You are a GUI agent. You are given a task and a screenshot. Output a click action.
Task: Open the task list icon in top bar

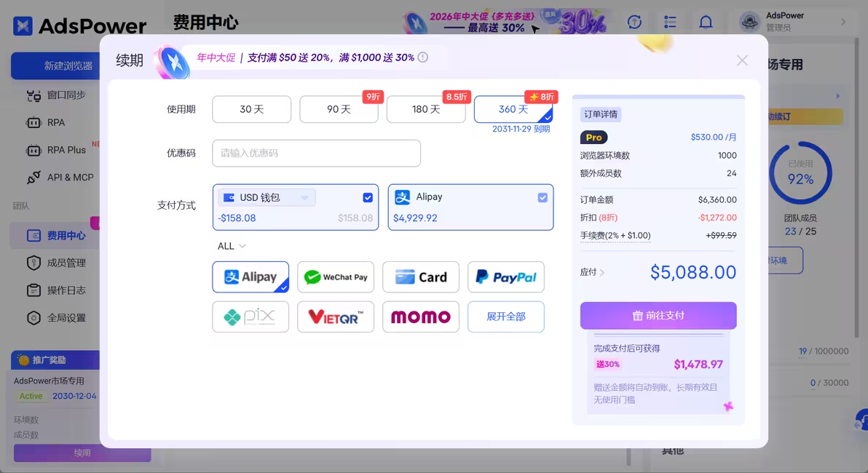[x=670, y=22]
